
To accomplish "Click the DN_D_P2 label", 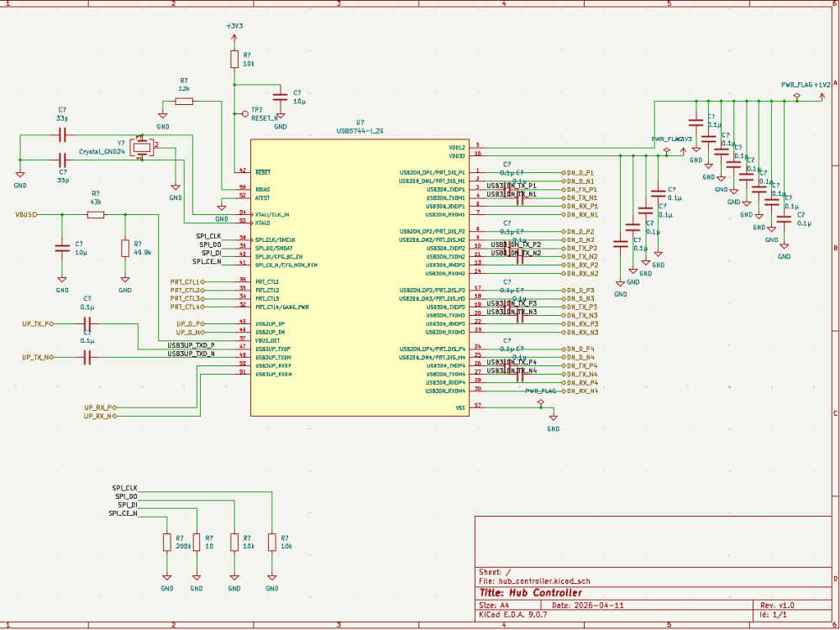I will (578, 232).
